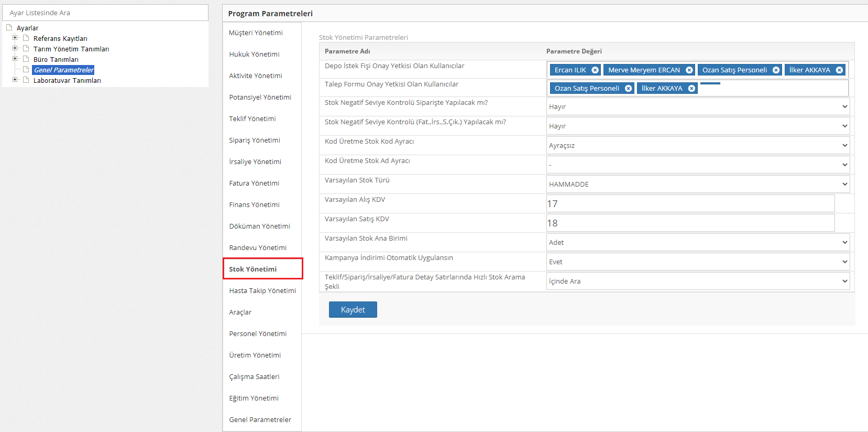Focus the Ayar Listesinde Ara search box
The height and width of the screenshot is (432, 868).
coord(105,13)
